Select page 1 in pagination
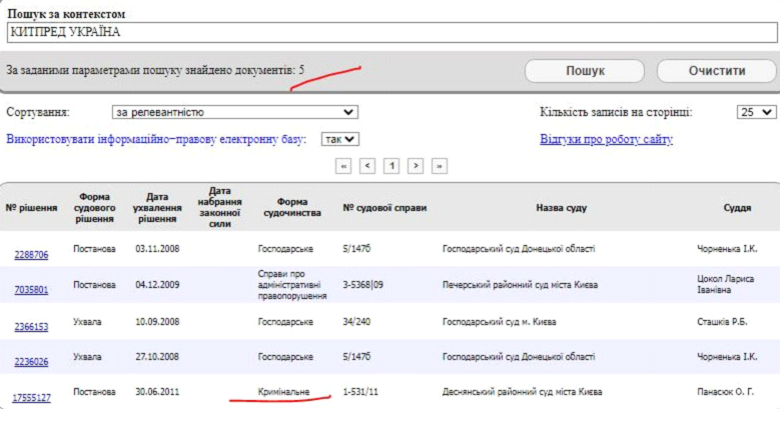Screen dimensions: 780x422 point(392,166)
